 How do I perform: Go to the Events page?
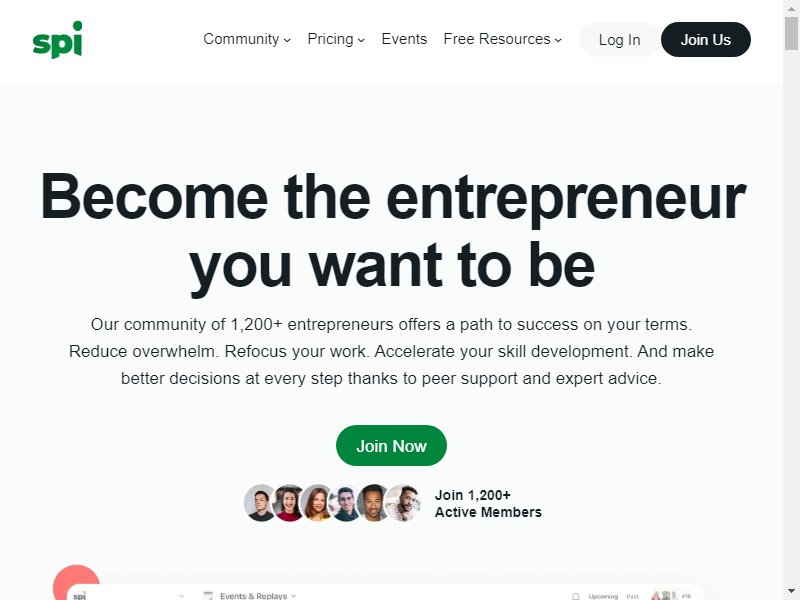point(404,39)
